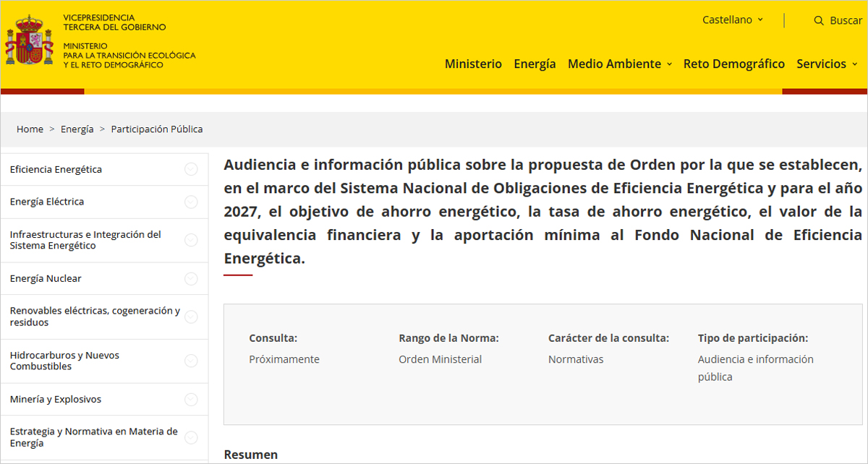Click the Tipo de participación: label
The image size is (868, 464).
(753, 338)
